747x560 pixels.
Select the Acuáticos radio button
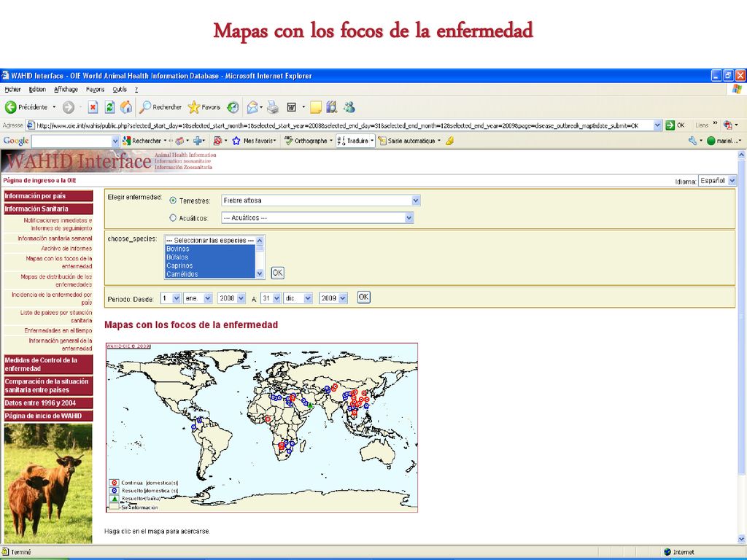click(173, 218)
